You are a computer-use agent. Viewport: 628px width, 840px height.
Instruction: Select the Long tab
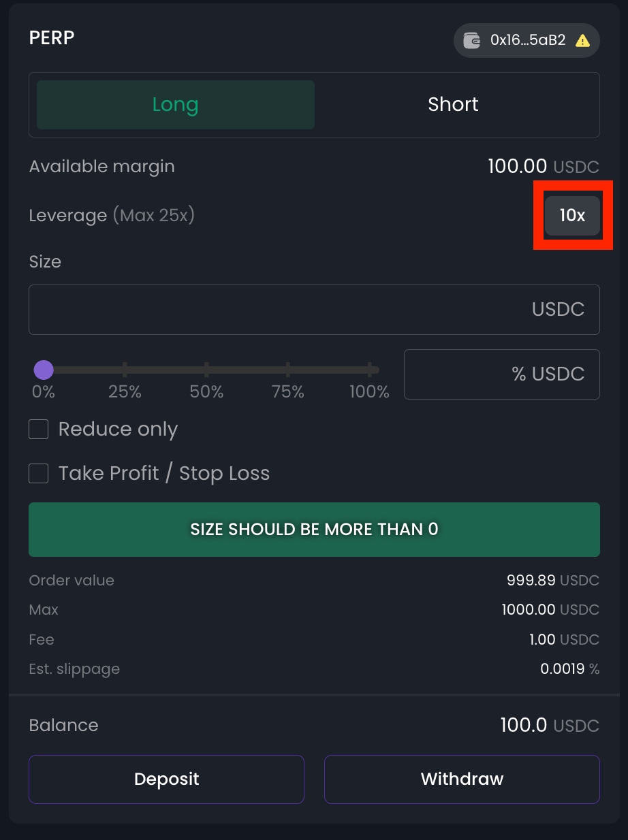[176, 105]
